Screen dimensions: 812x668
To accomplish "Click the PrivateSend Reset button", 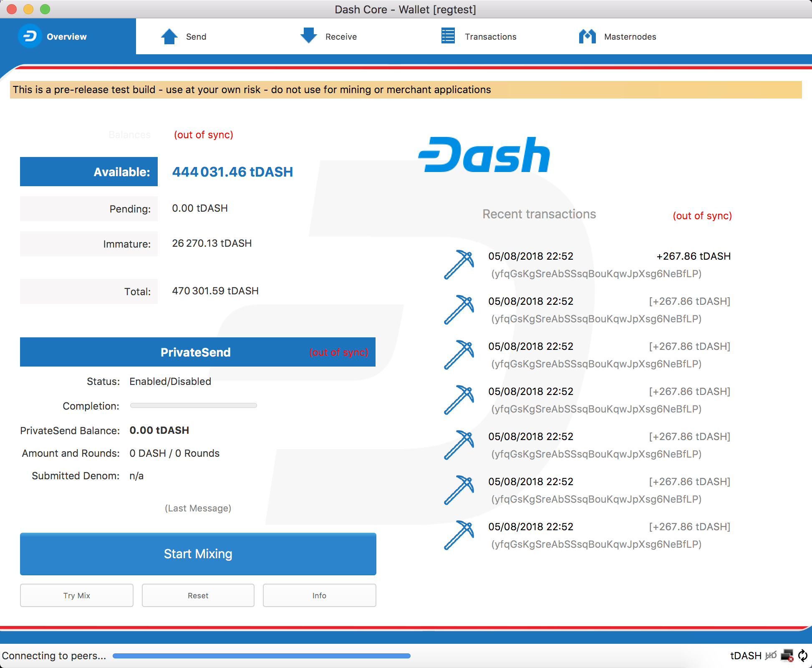I will coord(198,595).
